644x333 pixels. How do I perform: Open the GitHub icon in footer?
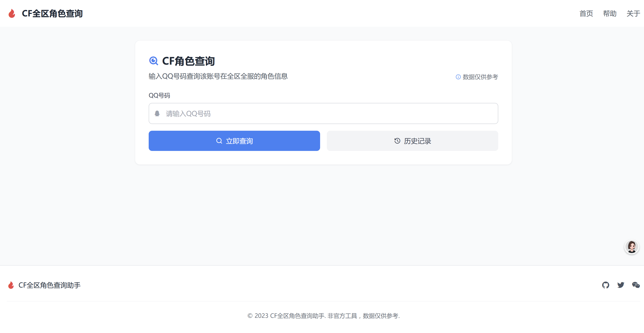(605, 285)
